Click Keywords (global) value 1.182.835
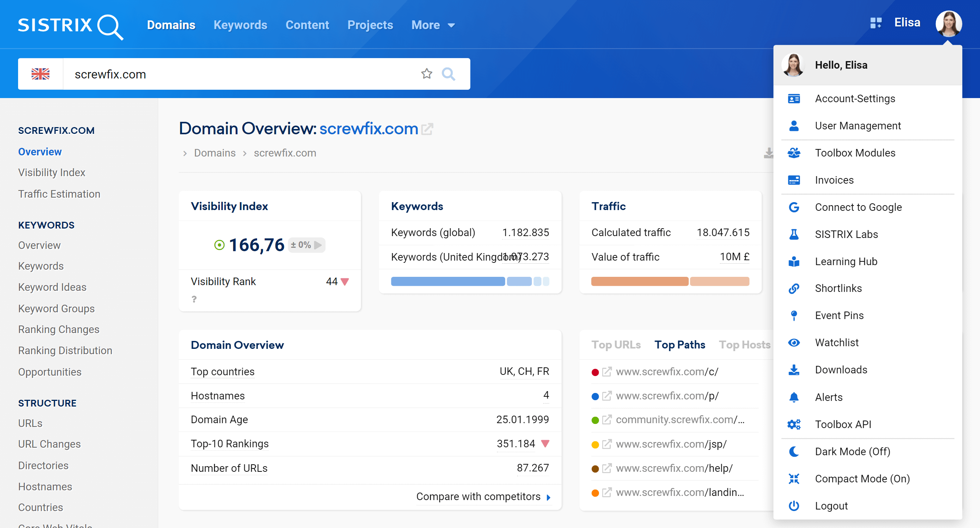This screenshot has height=528, width=980. coord(525,233)
